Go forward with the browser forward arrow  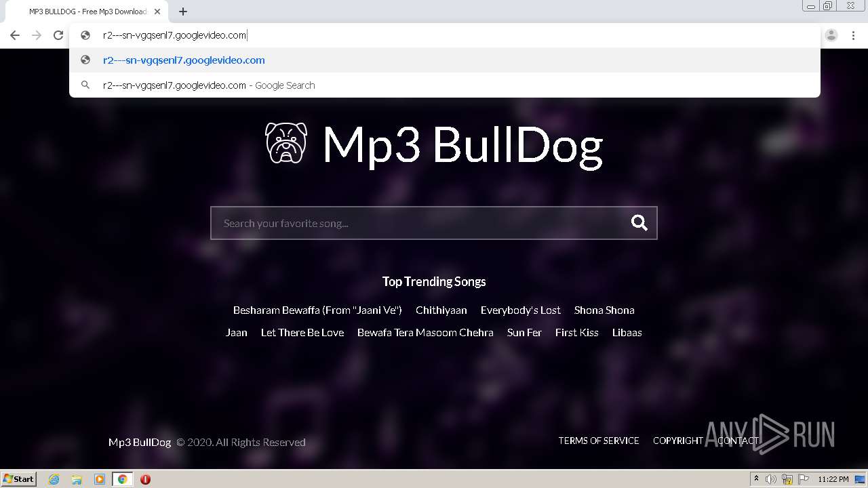(37, 35)
